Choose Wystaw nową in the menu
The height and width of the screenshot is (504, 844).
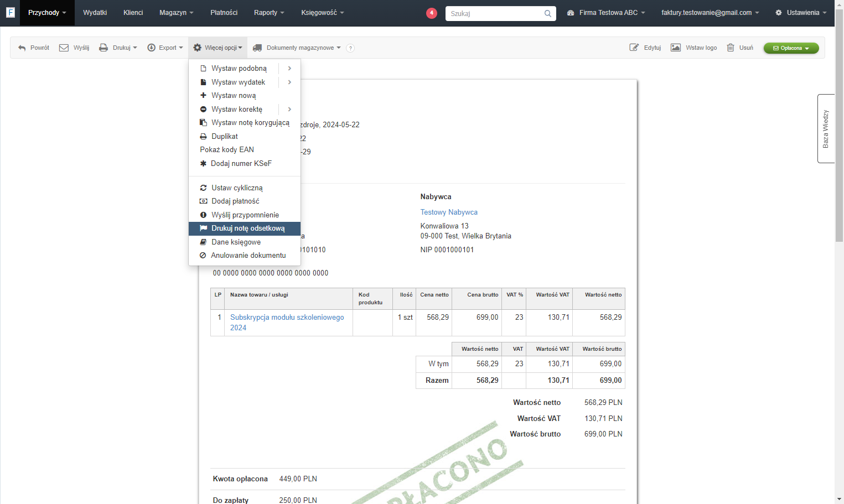pyautogui.click(x=245, y=95)
